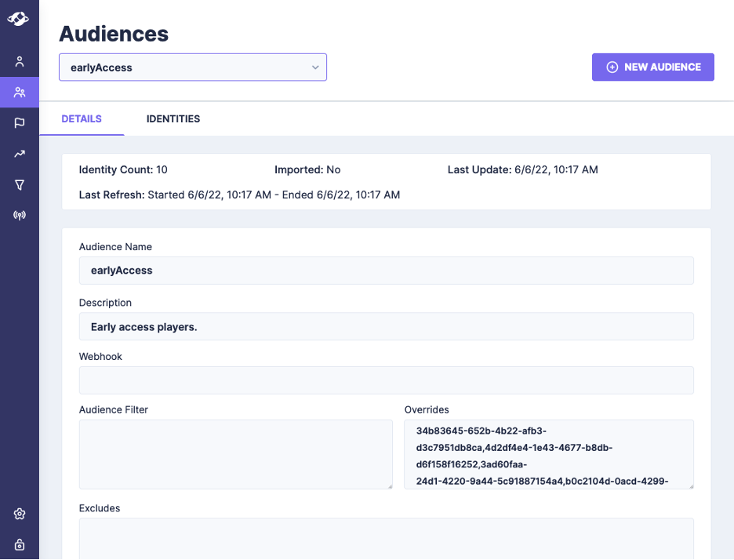The height and width of the screenshot is (560, 734).
Task: Open the Flags icon in the sidebar
Action: click(x=20, y=123)
